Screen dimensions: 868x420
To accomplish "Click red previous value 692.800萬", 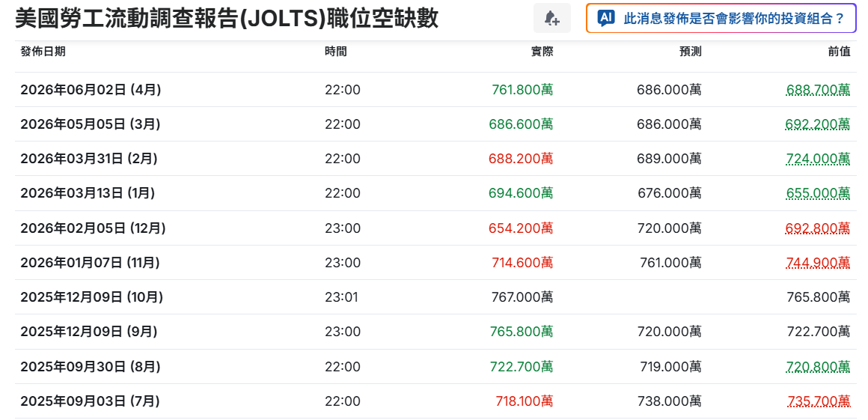I will coord(818,228).
